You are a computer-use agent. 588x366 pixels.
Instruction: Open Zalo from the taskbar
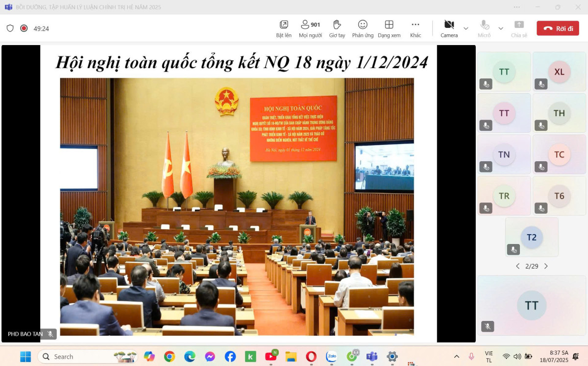pyautogui.click(x=331, y=356)
